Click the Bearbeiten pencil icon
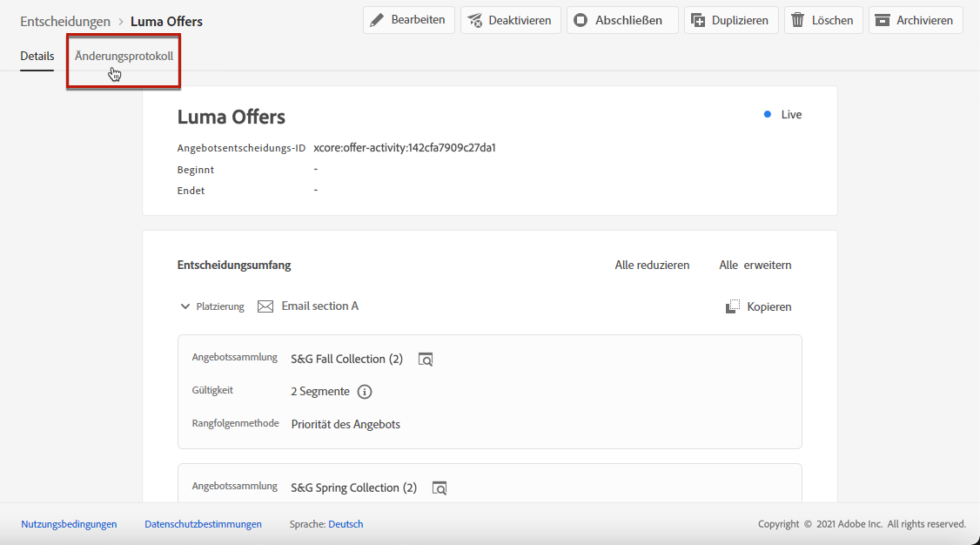The height and width of the screenshot is (545, 980). [x=378, y=20]
